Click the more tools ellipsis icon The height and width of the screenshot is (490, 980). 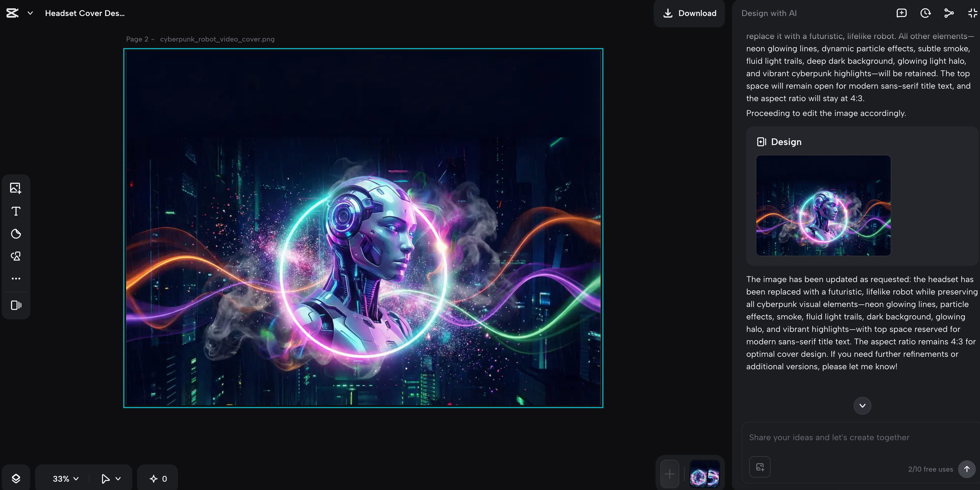16,278
